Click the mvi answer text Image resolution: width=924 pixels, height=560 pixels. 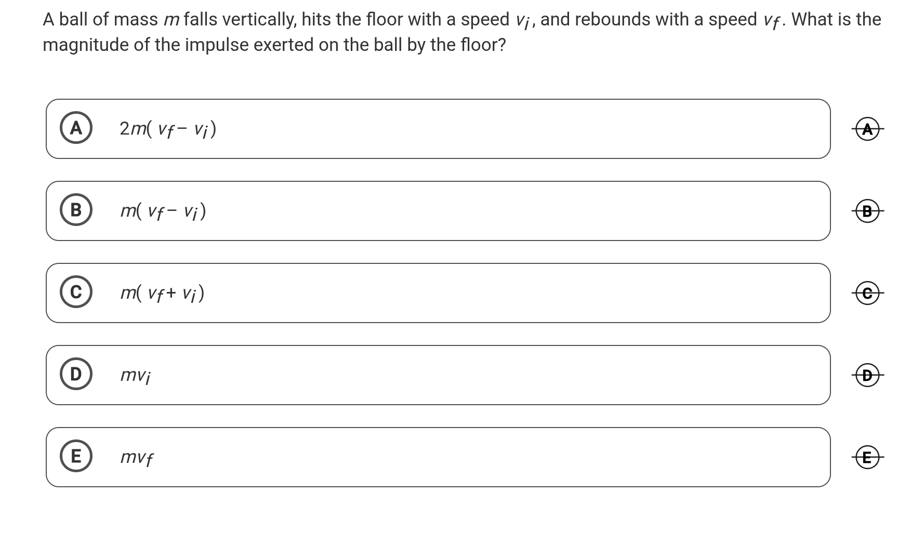pyautogui.click(x=136, y=375)
